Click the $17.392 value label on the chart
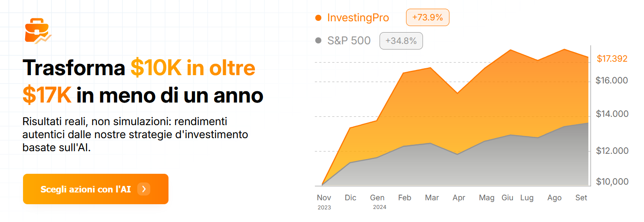The height and width of the screenshot is (222, 644). 612,59
